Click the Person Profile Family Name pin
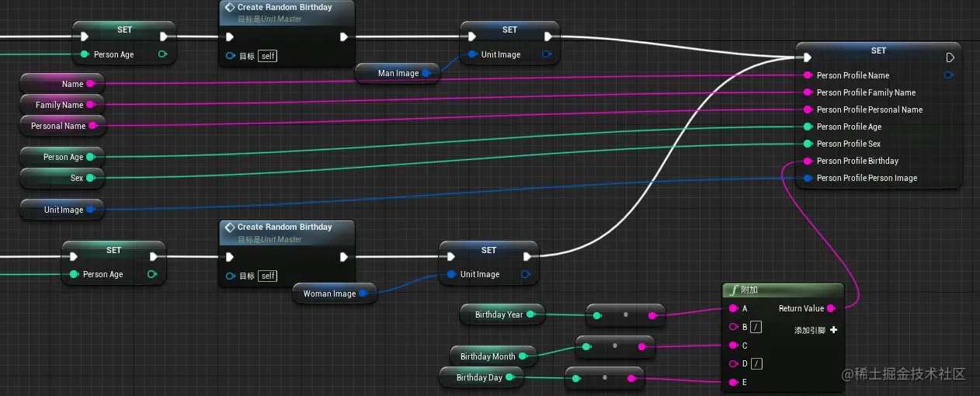 [x=808, y=92]
